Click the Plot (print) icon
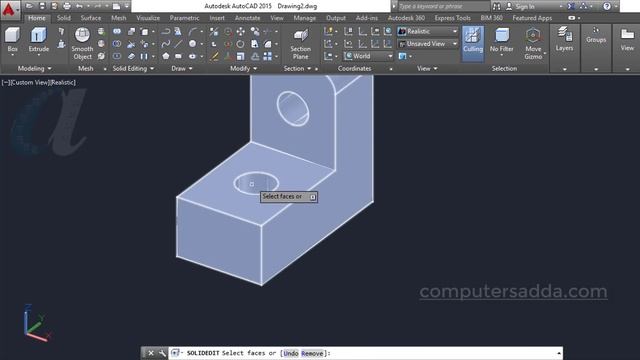The image size is (640, 360). tap(67, 6)
